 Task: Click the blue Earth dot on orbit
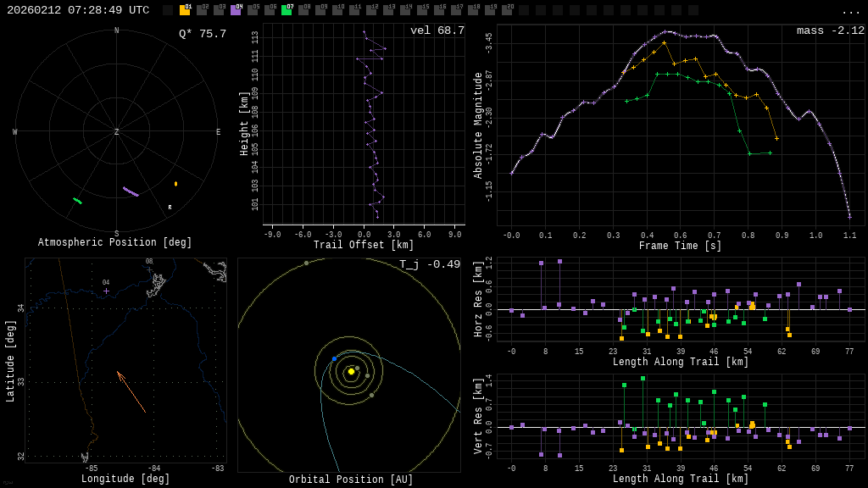pyautogui.click(x=334, y=359)
